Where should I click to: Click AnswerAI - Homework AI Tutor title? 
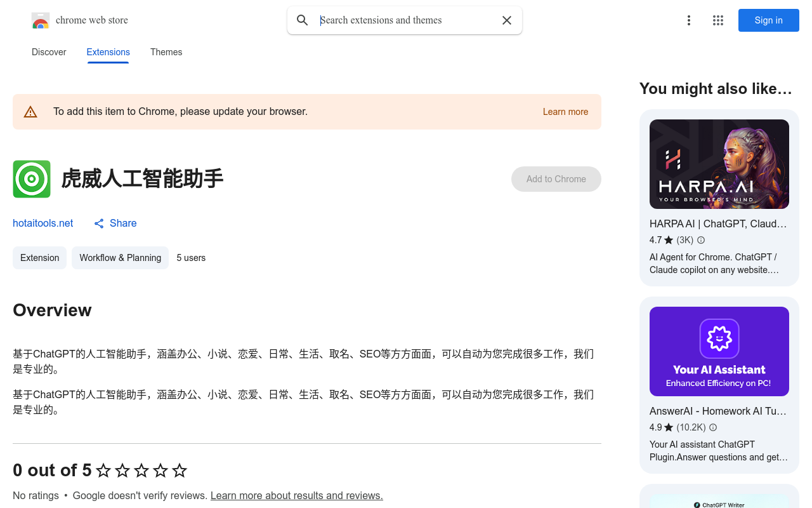click(718, 411)
